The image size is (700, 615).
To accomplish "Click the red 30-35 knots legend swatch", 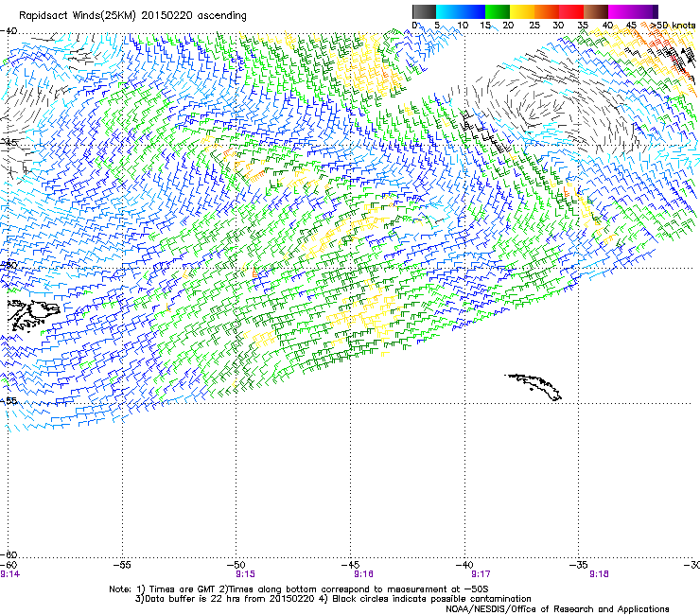I will 571,11.
